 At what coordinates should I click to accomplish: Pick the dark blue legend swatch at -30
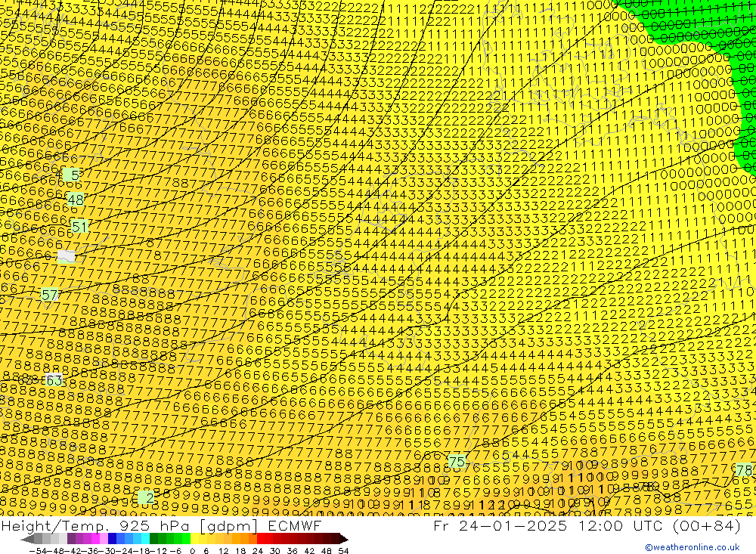[x=113, y=539]
